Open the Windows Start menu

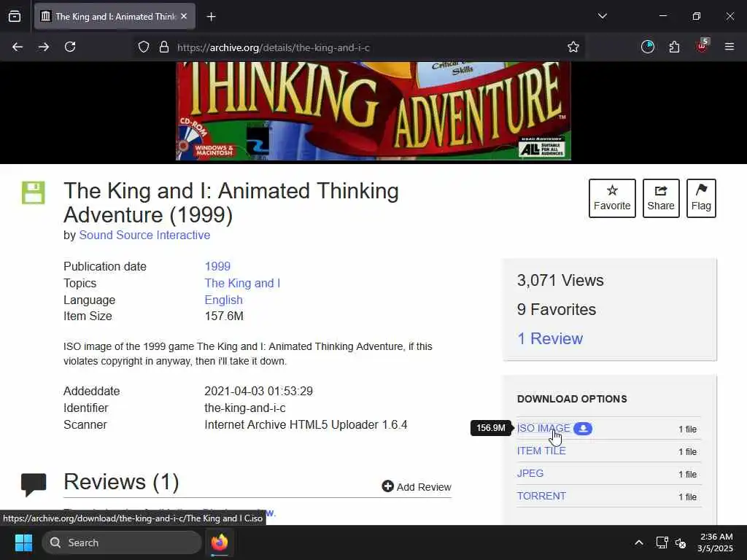[23, 542]
